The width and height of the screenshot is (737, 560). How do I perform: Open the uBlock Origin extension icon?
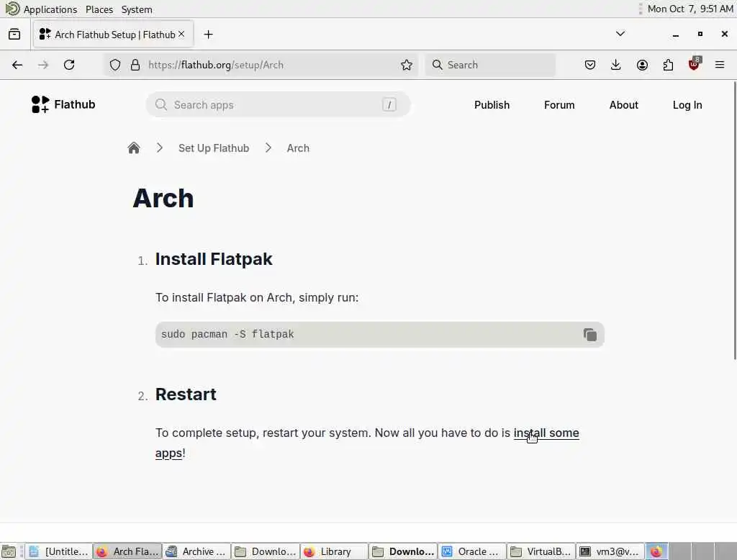pyautogui.click(x=694, y=64)
